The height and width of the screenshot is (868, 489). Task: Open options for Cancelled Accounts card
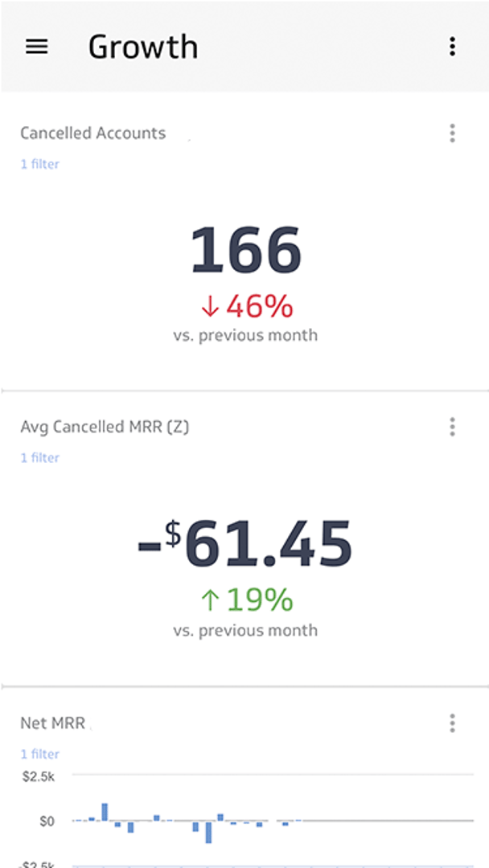453,133
